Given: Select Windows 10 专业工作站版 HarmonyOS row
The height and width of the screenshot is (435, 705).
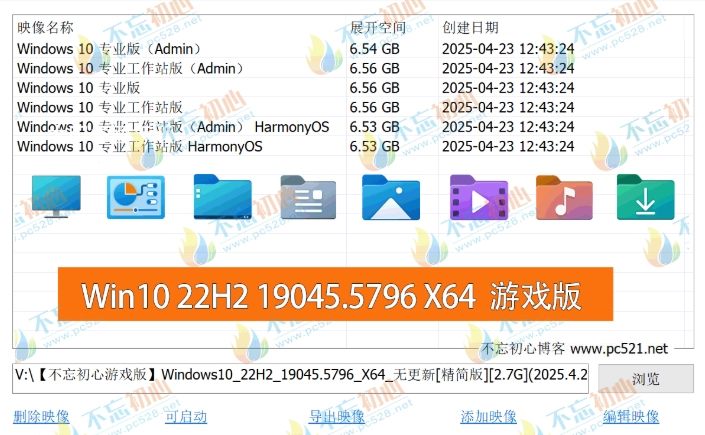Looking at the screenshot, I should point(353,146).
